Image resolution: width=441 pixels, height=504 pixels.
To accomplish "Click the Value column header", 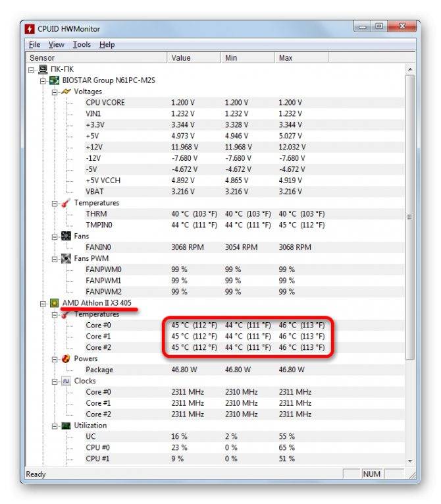I will coord(194,58).
